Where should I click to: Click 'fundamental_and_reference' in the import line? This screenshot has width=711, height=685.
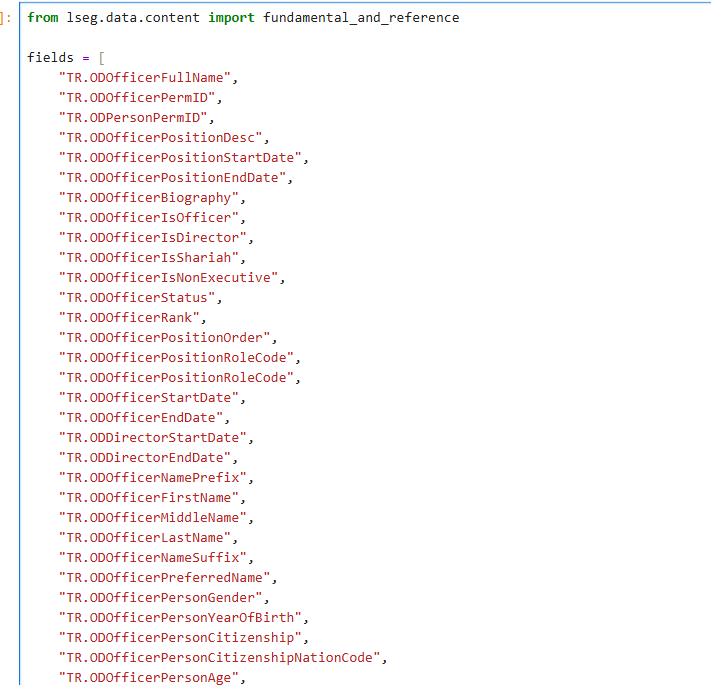[361, 18]
